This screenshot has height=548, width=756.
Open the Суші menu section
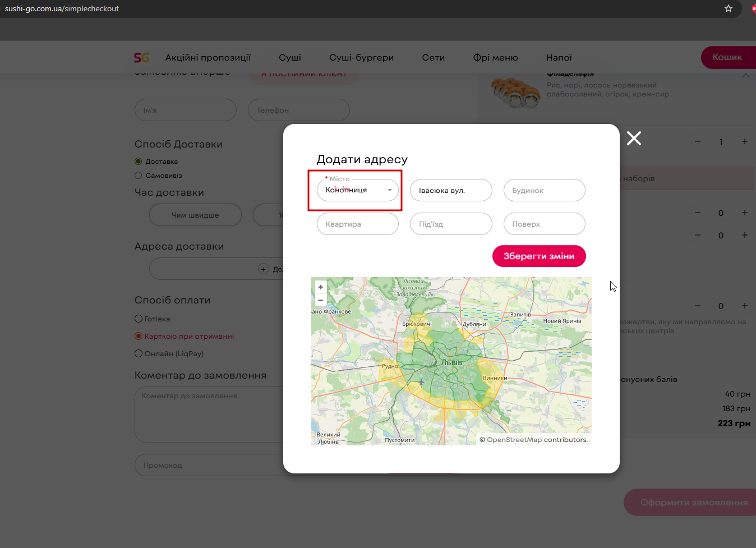point(290,57)
